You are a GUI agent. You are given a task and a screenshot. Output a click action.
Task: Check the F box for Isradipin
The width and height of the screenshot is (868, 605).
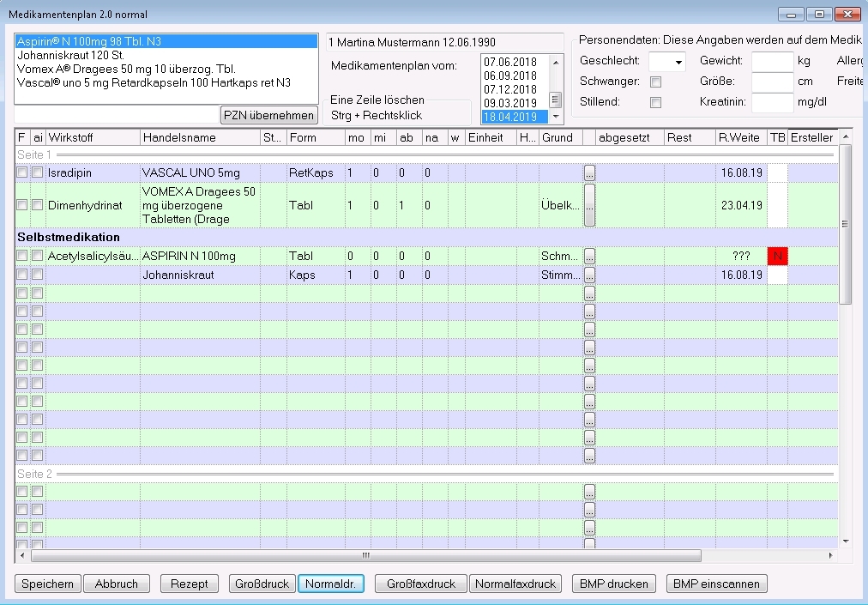[x=21, y=172]
